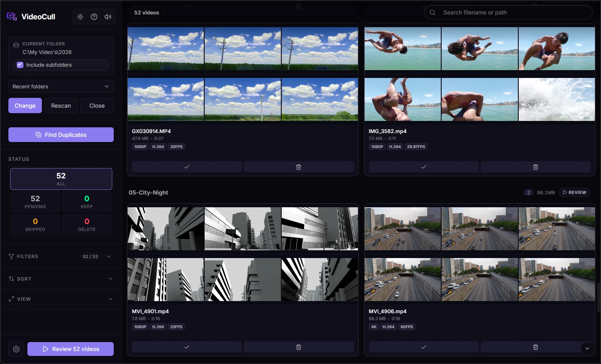Mark MVI_4906.mp4 as keep with checkmark
The image size is (601, 364).
(x=424, y=347)
